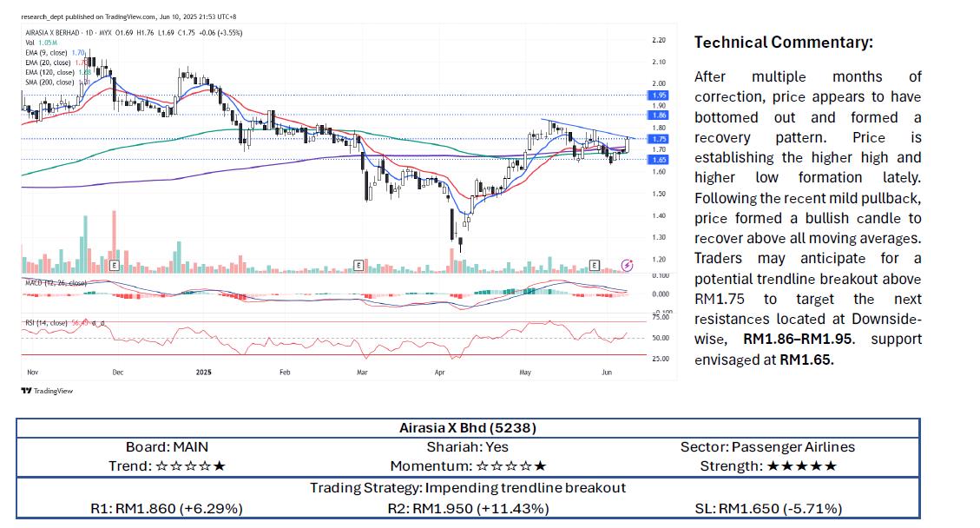Click the Vol 1.05M legend entry
This screenshot has width=980, height=528.
click(42, 43)
